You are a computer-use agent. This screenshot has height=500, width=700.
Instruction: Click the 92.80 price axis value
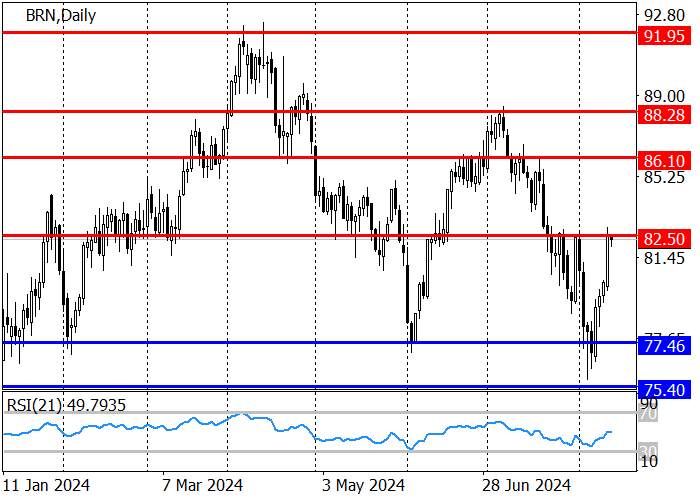coord(664,16)
